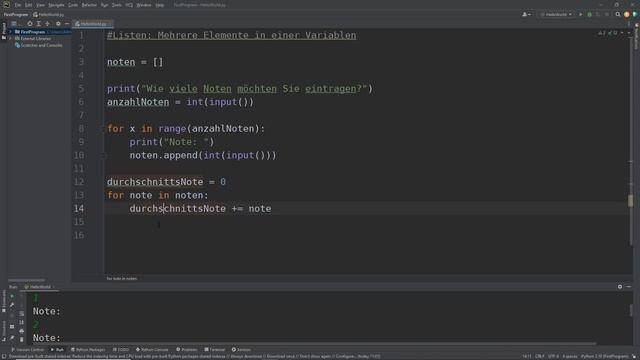This screenshot has height=360, width=640.
Task: Open the Services tool window
Action: point(241,350)
